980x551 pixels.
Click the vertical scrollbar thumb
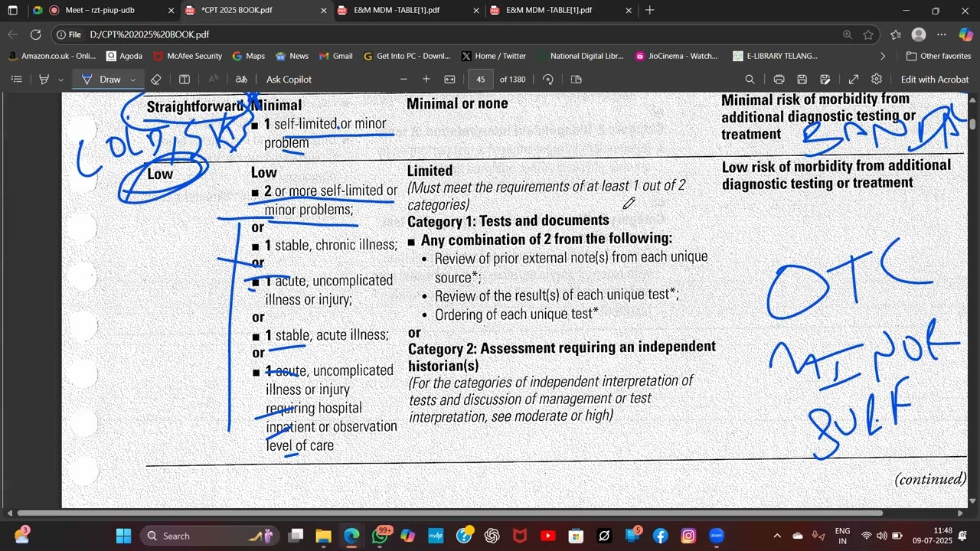point(973,124)
